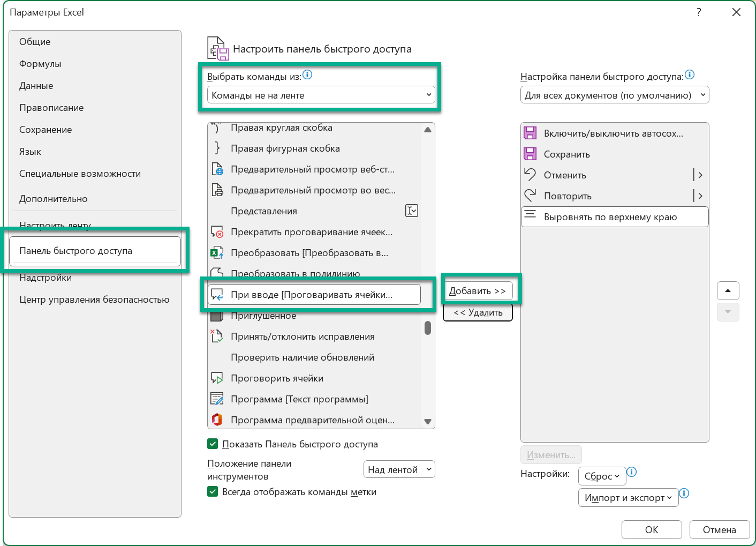Click the right parenthesis command icon

click(216, 128)
